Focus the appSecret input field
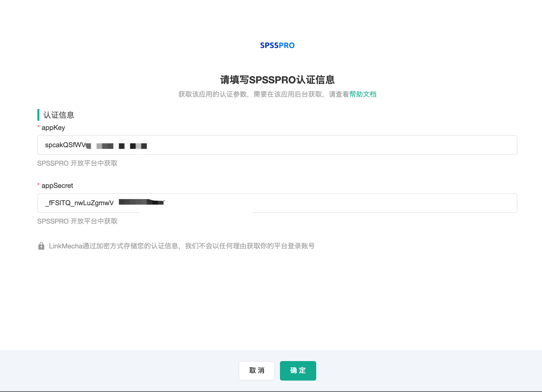This screenshot has height=392, width=542. point(277,203)
